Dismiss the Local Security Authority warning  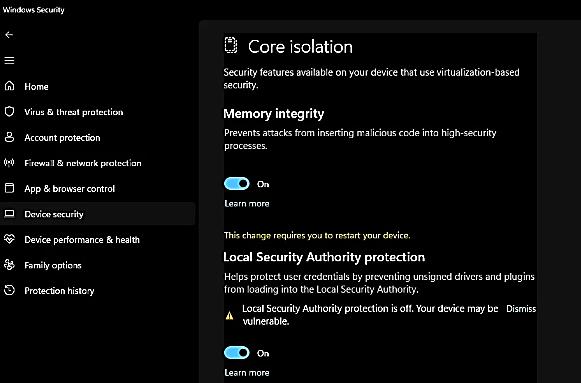pyautogui.click(x=521, y=309)
